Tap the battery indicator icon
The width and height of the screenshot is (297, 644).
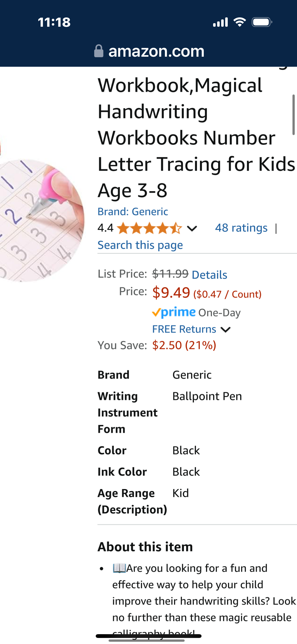(x=262, y=22)
